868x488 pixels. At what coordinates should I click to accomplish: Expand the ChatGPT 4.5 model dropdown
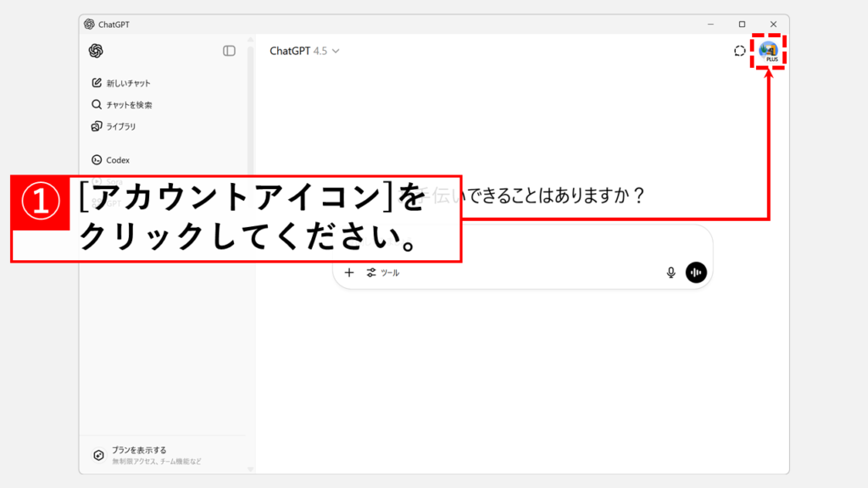304,51
